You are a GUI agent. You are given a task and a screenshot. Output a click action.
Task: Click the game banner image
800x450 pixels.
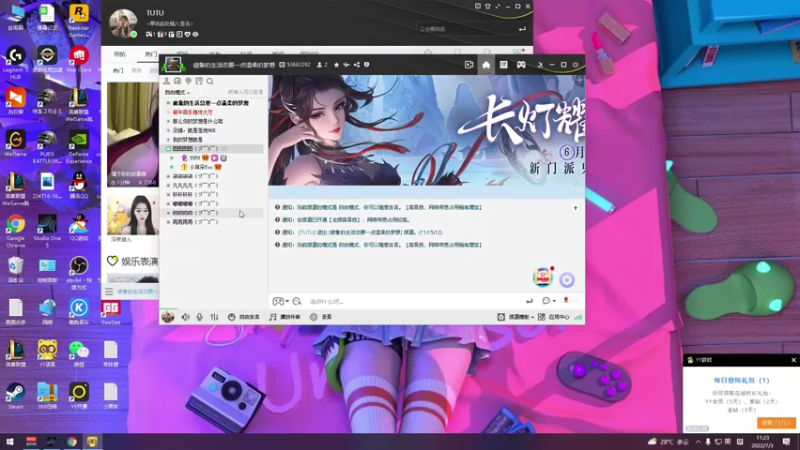tap(427, 131)
